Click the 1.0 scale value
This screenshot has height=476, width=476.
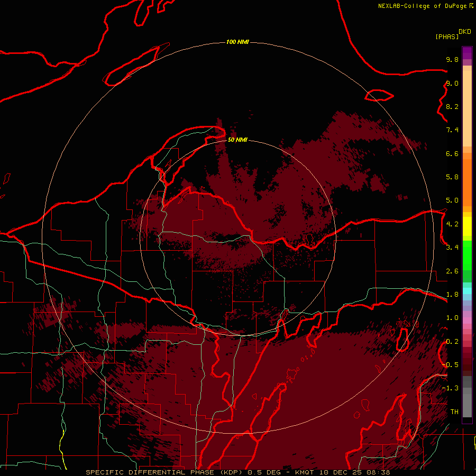[x=452, y=317]
